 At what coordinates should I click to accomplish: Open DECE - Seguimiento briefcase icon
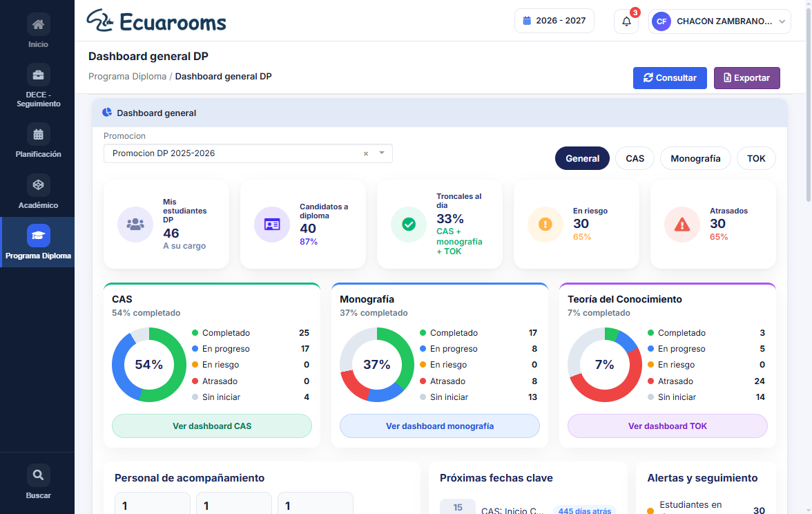(39, 75)
